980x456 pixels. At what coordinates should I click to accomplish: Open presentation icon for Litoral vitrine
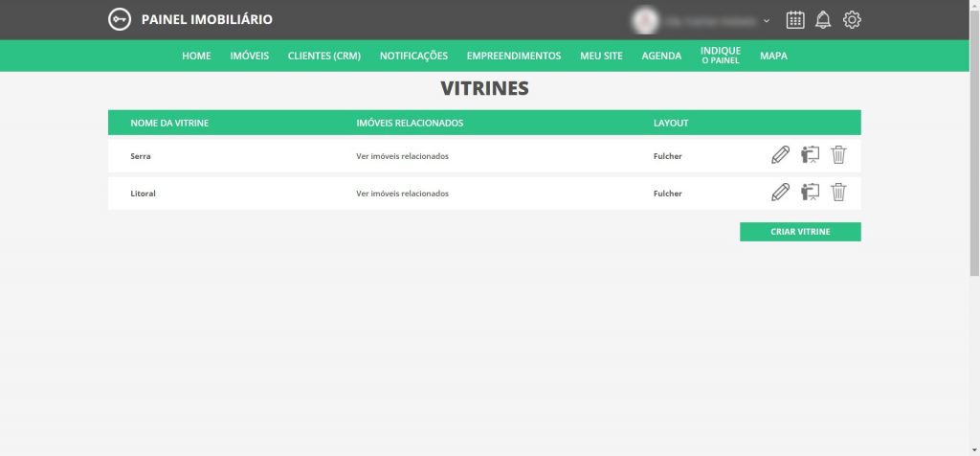point(810,193)
